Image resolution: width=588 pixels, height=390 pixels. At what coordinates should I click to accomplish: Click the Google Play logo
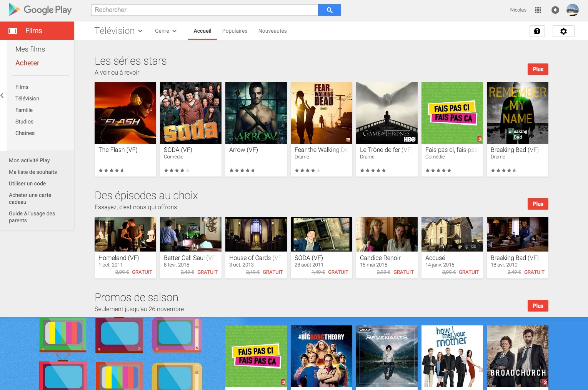(40, 10)
